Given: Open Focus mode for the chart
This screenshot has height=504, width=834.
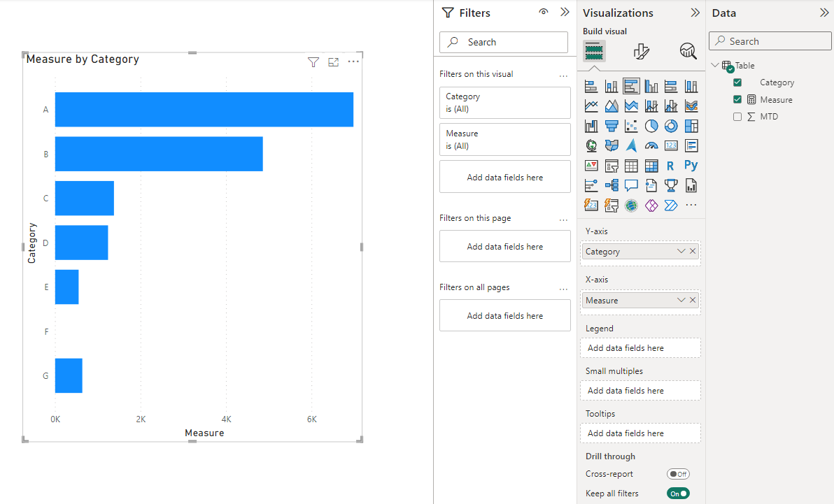Looking at the screenshot, I should 334,62.
